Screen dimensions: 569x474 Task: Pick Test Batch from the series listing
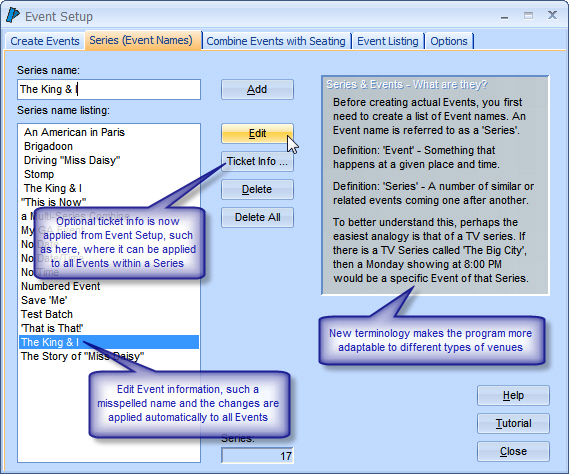coord(47,314)
